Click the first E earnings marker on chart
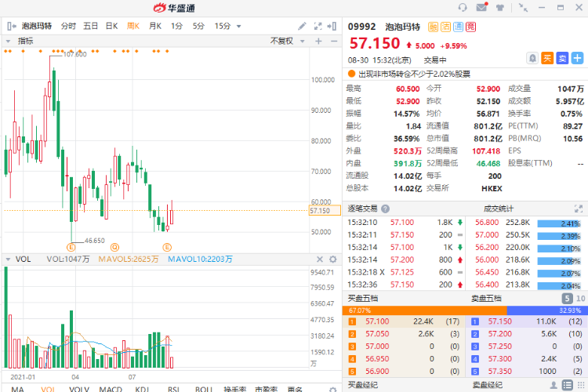 coord(71,247)
